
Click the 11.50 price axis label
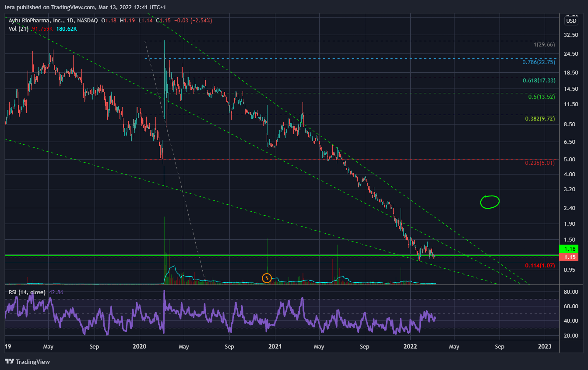tap(571, 104)
